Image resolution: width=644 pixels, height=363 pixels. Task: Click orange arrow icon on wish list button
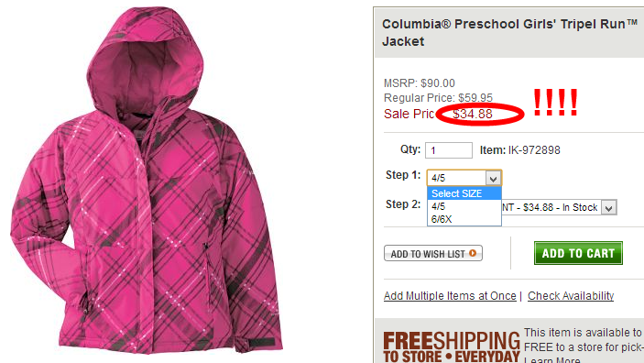pyautogui.click(x=473, y=253)
